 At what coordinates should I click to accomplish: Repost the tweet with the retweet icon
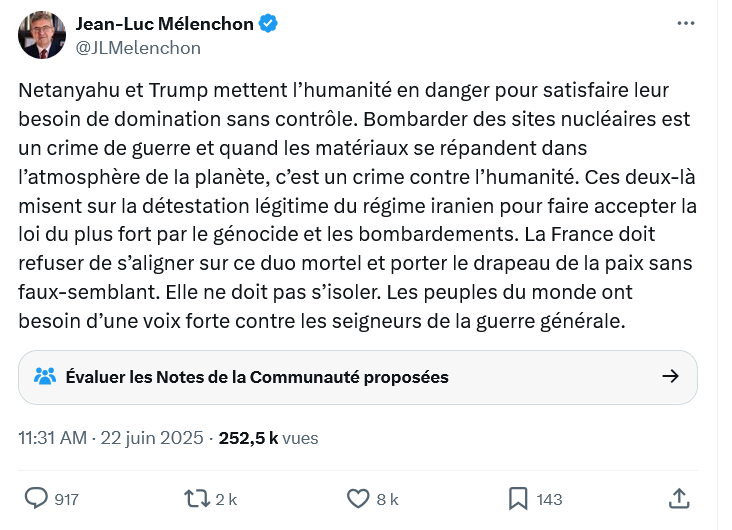pos(196,498)
